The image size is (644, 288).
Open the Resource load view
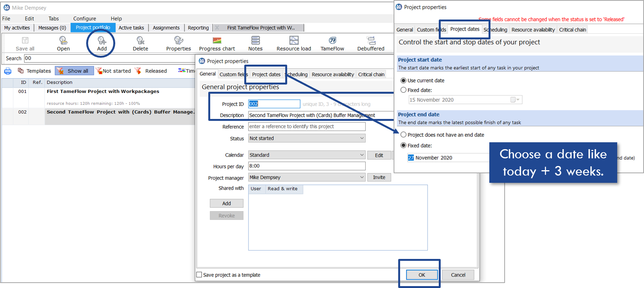[294, 44]
